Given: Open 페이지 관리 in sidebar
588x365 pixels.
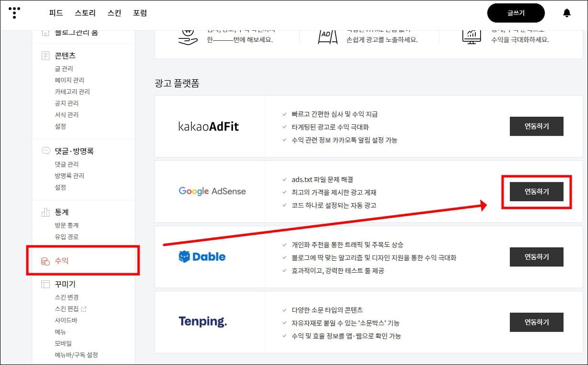Looking at the screenshot, I should coord(70,80).
